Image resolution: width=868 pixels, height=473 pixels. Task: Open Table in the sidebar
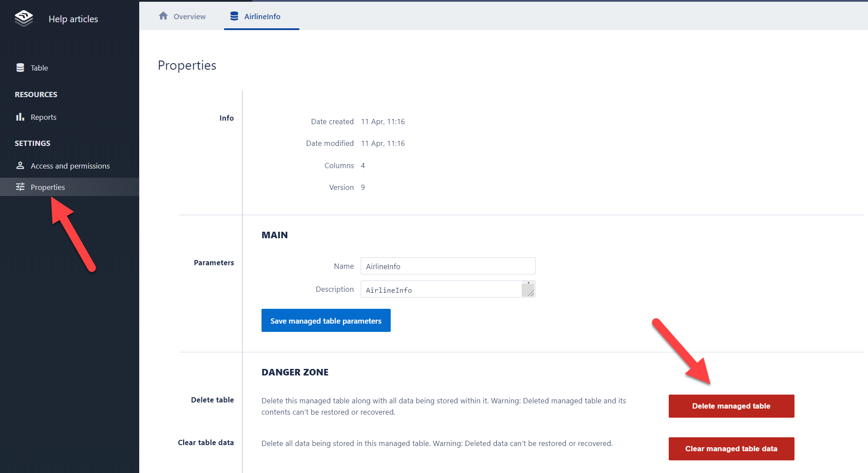pos(39,68)
